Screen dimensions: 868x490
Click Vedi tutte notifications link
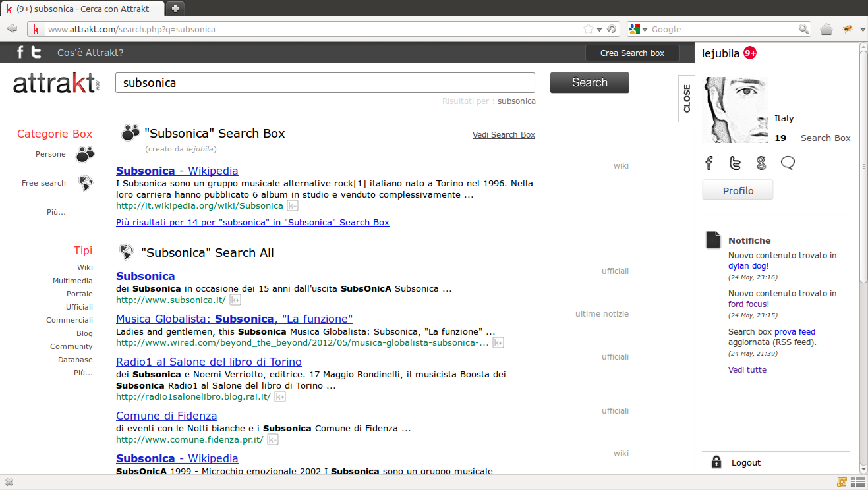pos(747,370)
